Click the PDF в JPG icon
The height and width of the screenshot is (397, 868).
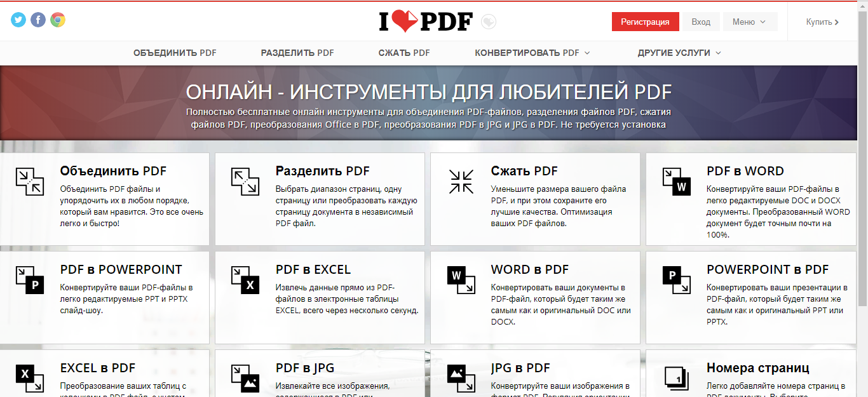[x=245, y=378]
